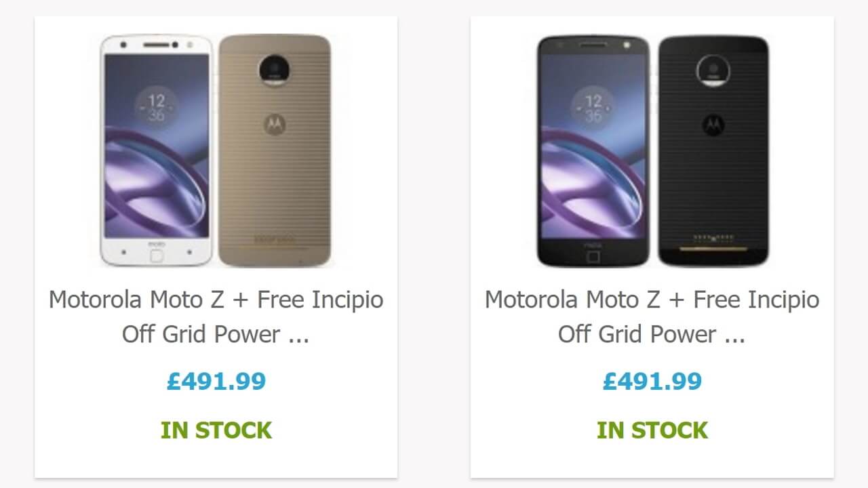Click the clock widget on the black phone screen

(593, 108)
